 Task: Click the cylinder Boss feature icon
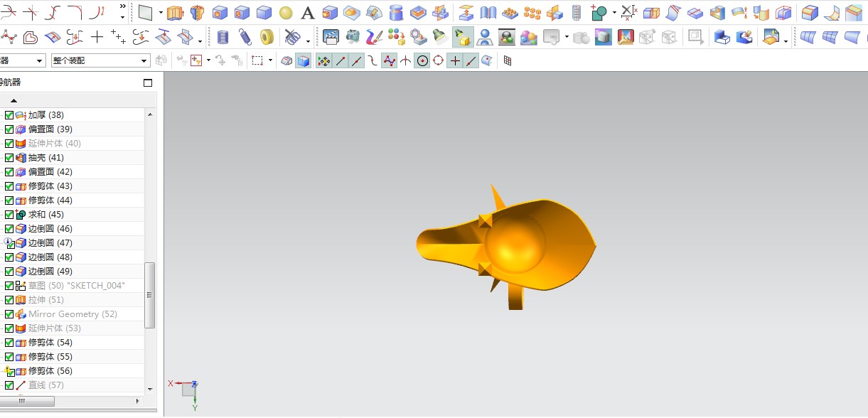tap(396, 13)
